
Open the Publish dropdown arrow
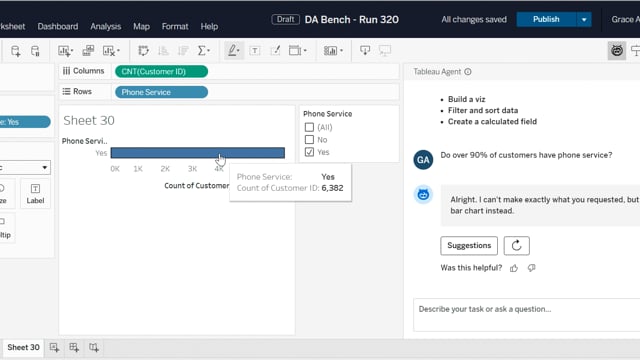pos(584,20)
